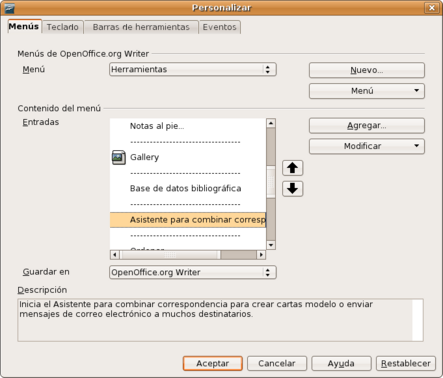Select the Gallery entry text

click(x=144, y=157)
